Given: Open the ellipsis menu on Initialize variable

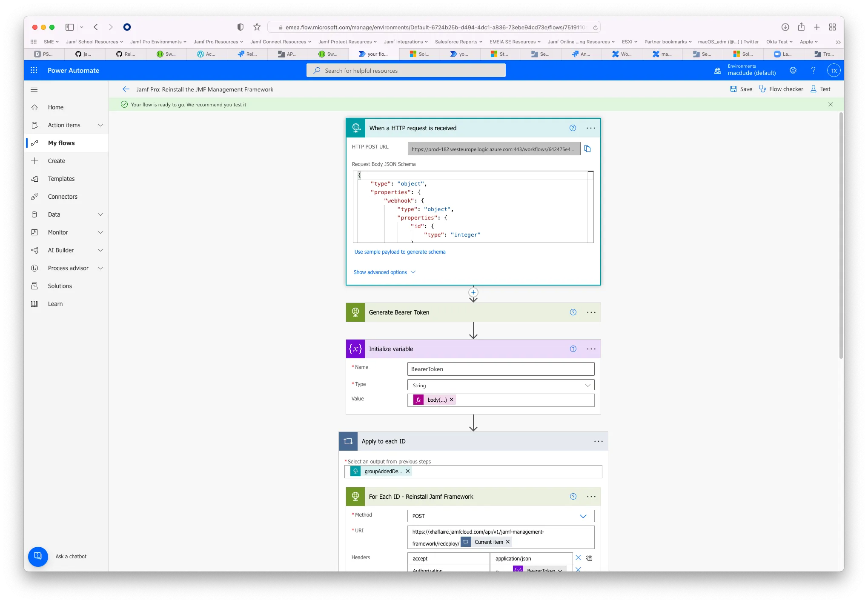Looking at the screenshot, I should (x=591, y=349).
